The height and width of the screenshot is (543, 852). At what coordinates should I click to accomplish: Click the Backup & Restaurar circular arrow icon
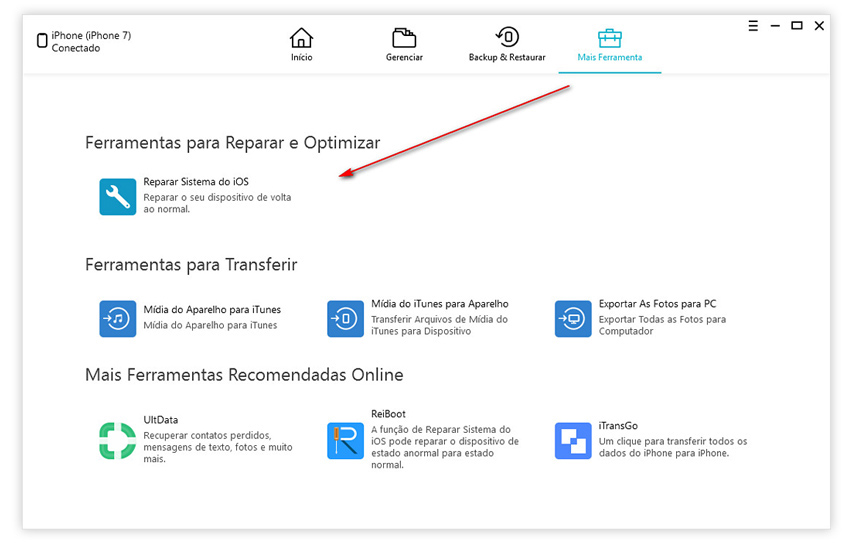[x=508, y=37]
